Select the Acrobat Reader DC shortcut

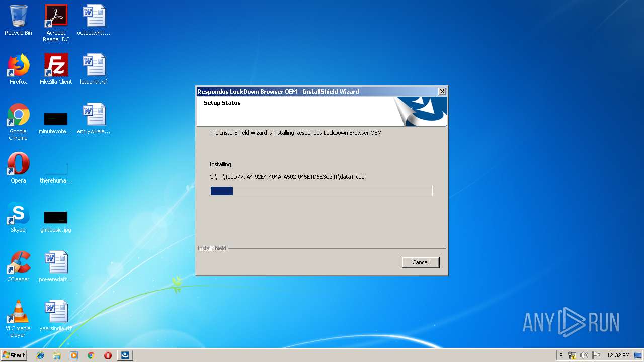[56, 23]
